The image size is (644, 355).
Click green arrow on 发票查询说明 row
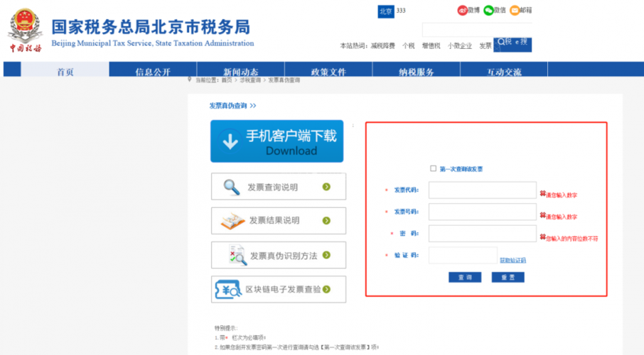point(326,187)
